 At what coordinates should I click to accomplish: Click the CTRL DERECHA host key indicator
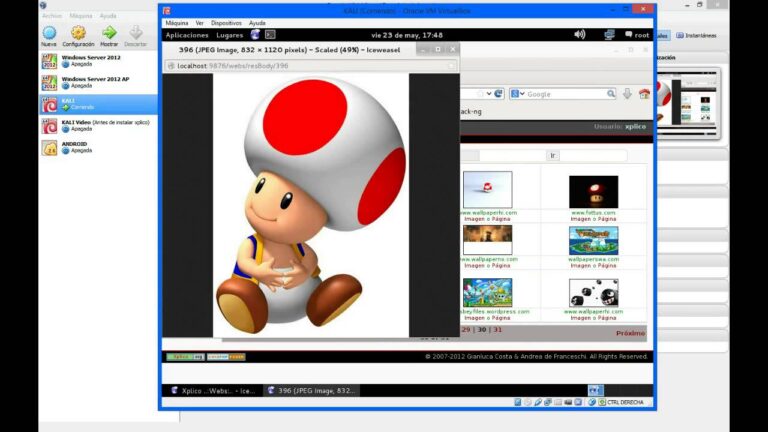pyautogui.click(x=625, y=402)
